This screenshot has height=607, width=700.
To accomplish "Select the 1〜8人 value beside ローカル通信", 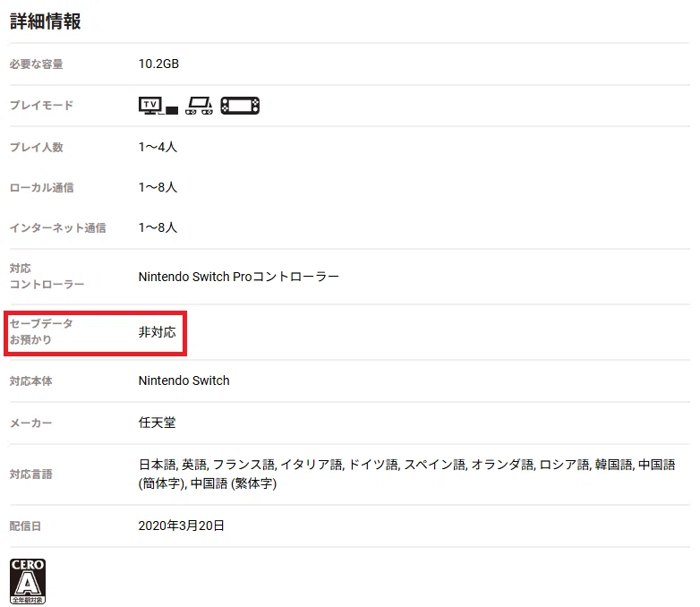I will [x=158, y=187].
